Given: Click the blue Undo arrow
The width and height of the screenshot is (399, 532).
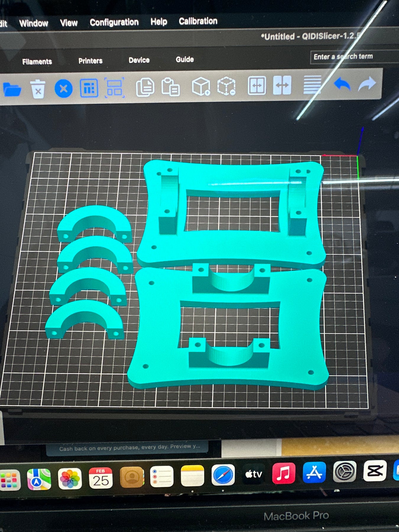Looking at the screenshot, I should click(x=342, y=85).
